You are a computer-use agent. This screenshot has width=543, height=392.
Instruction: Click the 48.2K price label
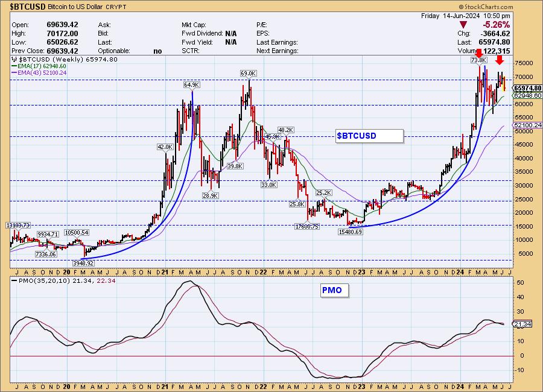coord(286,130)
